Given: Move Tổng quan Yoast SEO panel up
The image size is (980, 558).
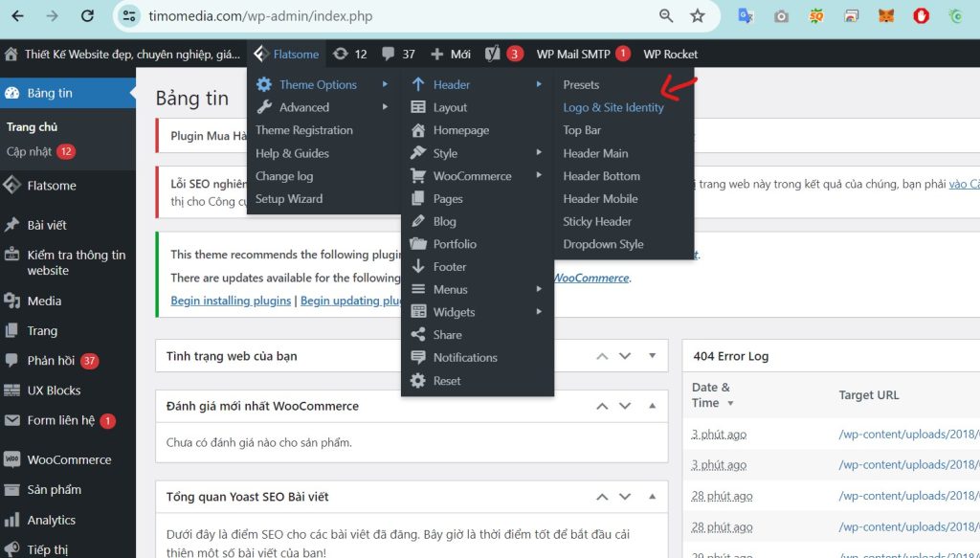Looking at the screenshot, I should (x=602, y=497).
